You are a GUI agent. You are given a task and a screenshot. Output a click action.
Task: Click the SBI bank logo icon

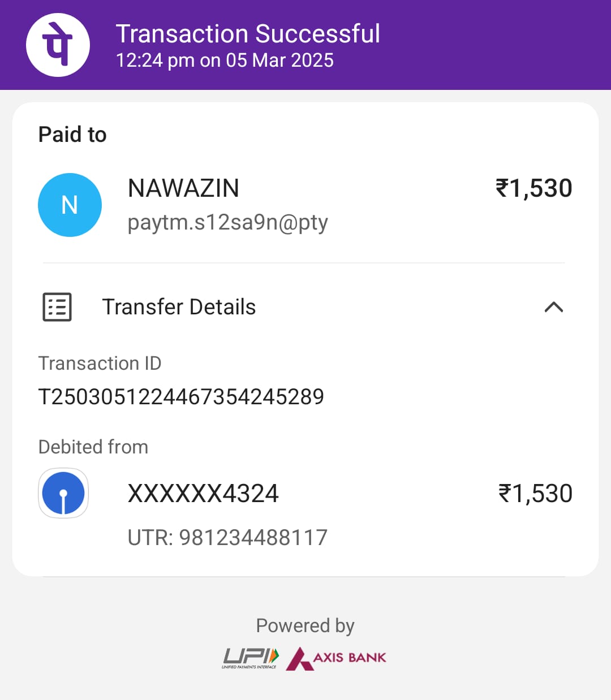click(x=63, y=493)
